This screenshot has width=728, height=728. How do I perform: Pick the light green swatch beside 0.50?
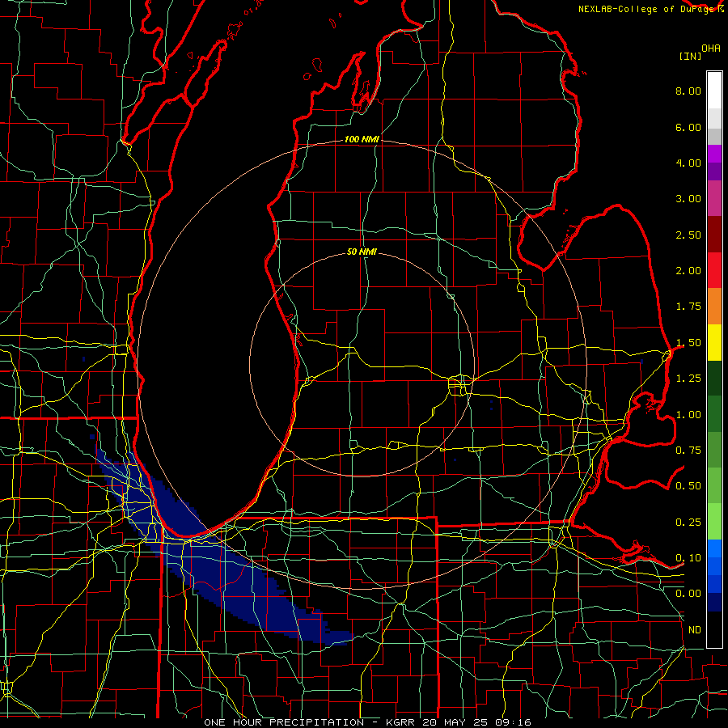pyautogui.click(x=714, y=486)
